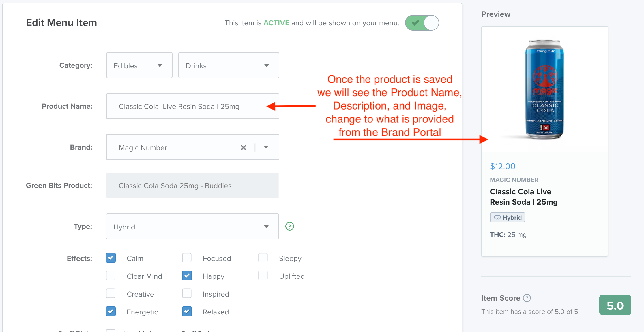The width and height of the screenshot is (644, 332).
Task: Click the Classic Cola can preview image
Action: 544,89
